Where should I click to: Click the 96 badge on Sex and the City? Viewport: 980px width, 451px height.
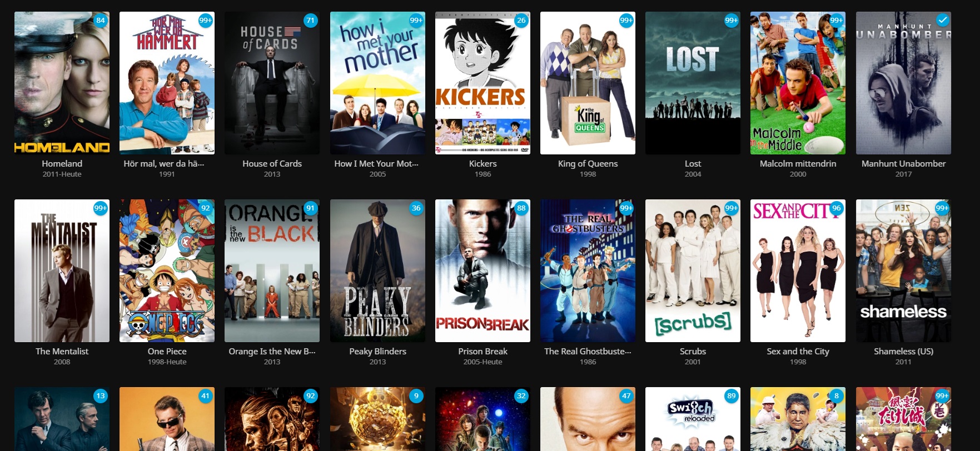click(837, 208)
